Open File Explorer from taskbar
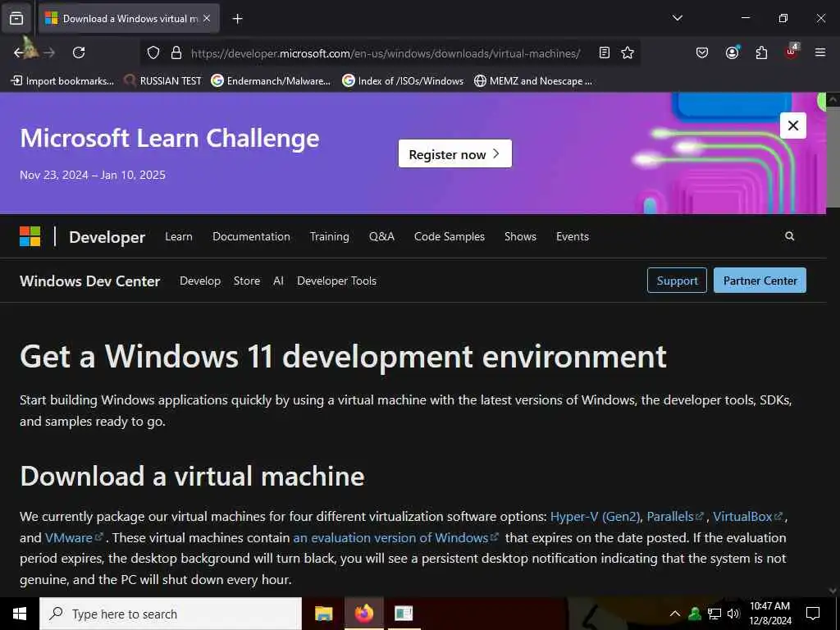This screenshot has height=630, width=840. (x=323, y=614)
